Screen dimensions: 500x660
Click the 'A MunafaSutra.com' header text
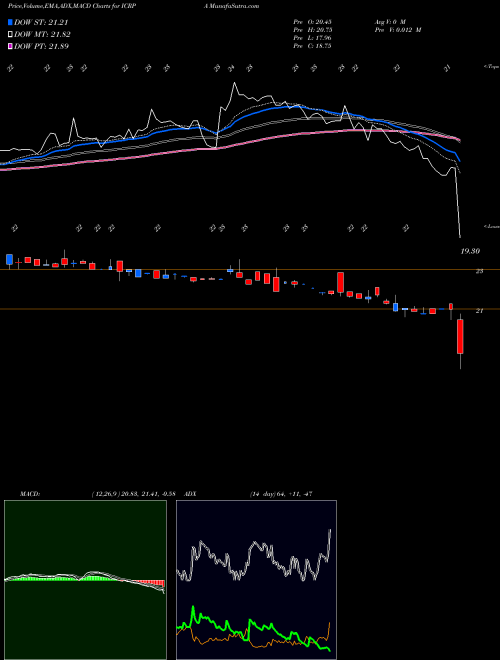(231, 6)
